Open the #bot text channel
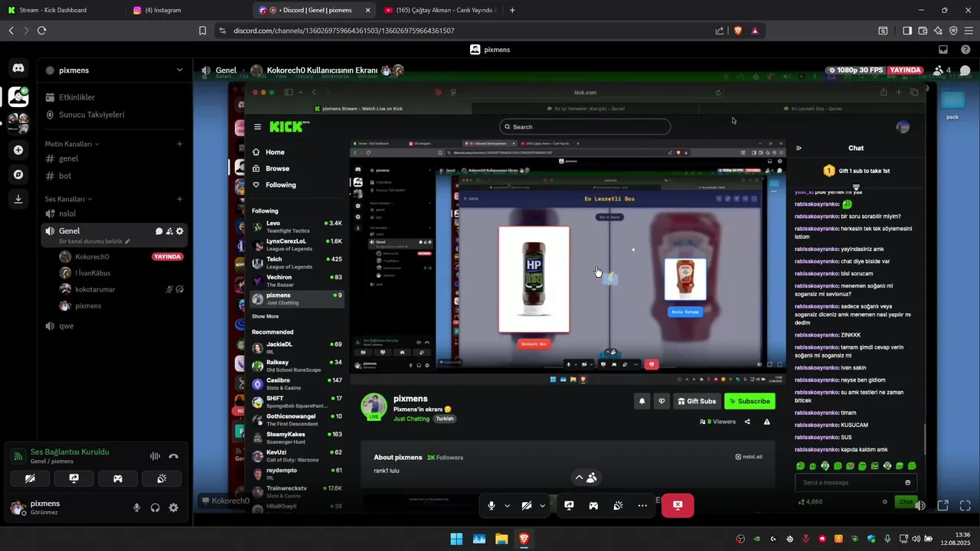This screenshot has width=980, height=551. pos(115,176)
